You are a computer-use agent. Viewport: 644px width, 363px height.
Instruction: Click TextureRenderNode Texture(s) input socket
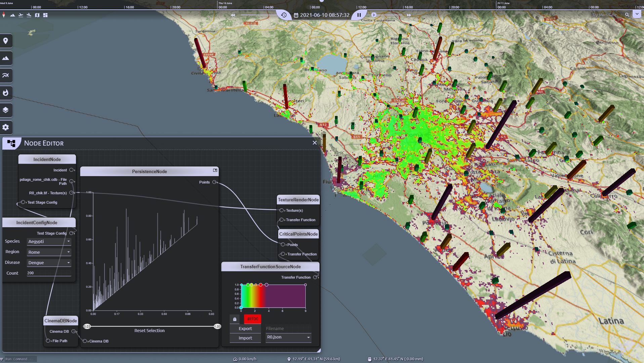[282, 210]
